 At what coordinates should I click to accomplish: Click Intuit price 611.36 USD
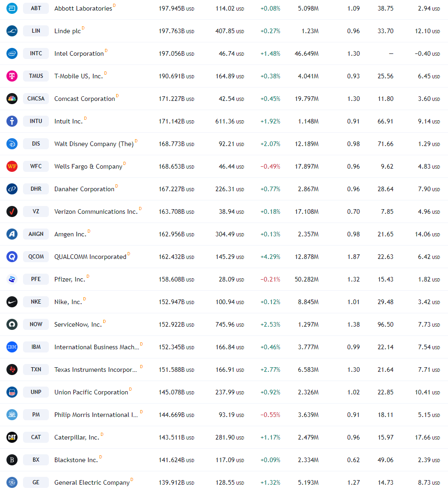pyautogui.click(x=230, y=121)
